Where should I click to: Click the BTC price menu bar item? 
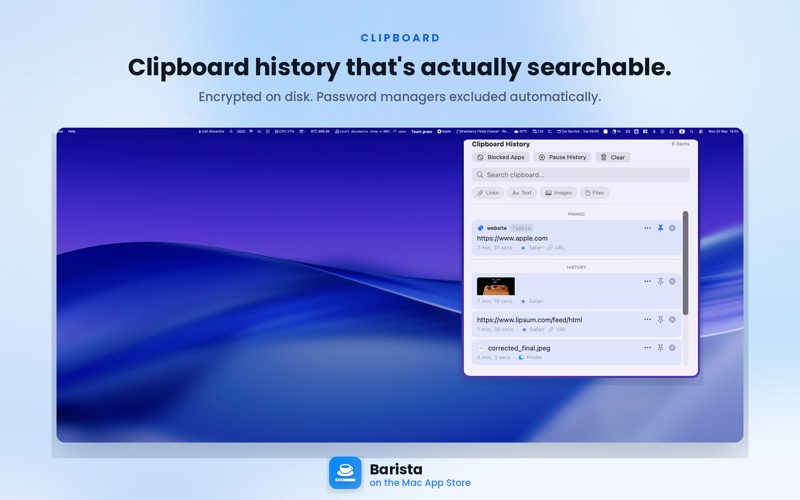[x=320, y=132]
